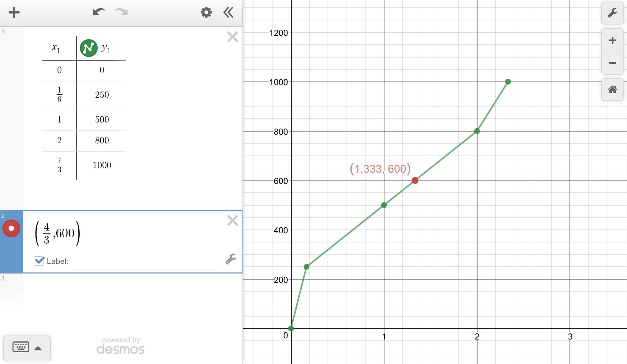Delete the point expression in row 2

coord(232,220)
